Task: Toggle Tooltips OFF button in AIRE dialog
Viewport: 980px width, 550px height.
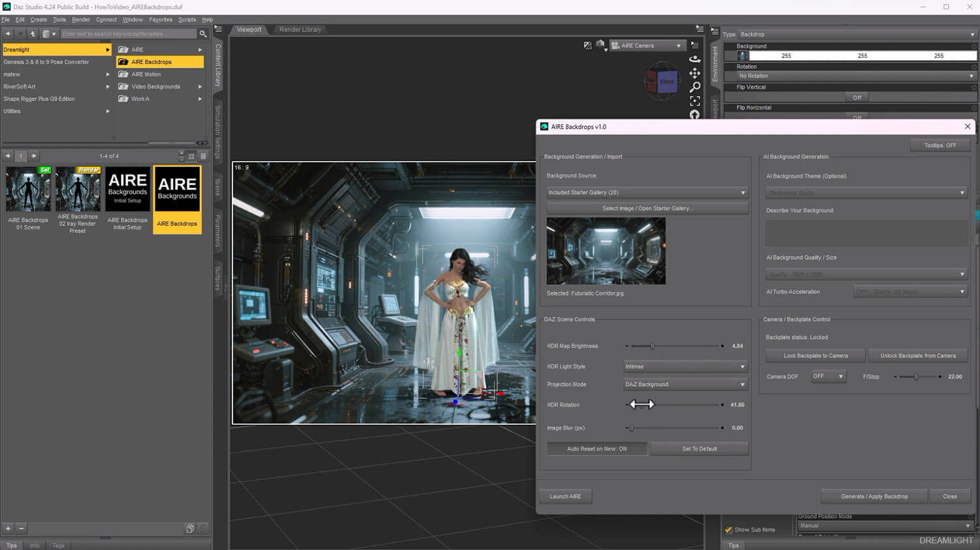Action: click(940, 146)
